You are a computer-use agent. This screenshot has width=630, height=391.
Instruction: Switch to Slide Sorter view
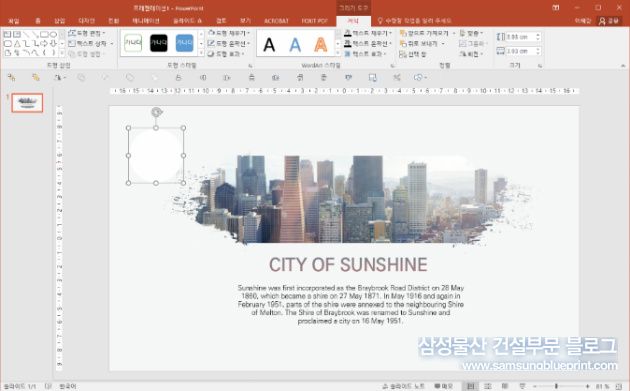point(488,386)
